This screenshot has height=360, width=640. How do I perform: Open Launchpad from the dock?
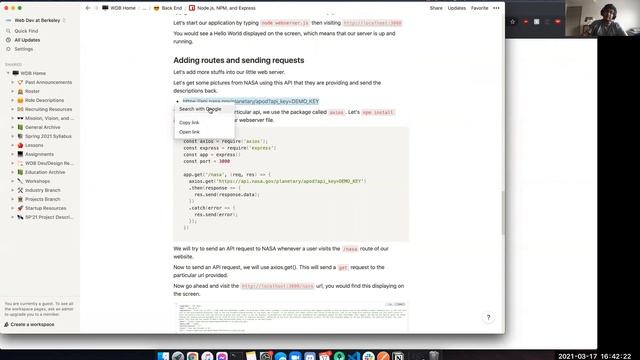(178, 356)
